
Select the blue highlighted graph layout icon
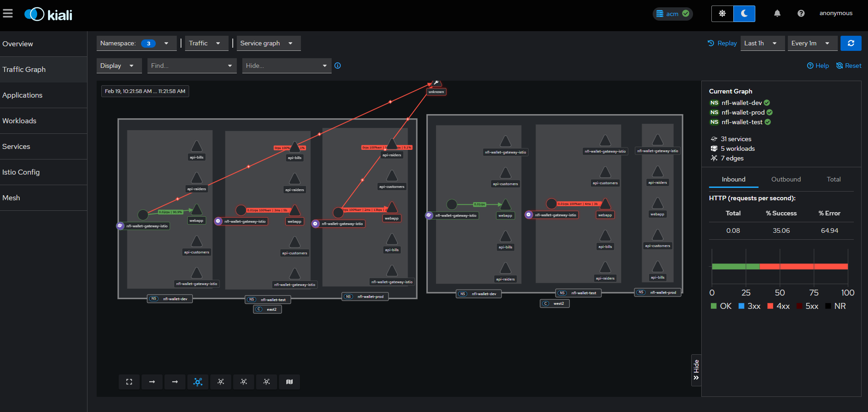[x=198, y=382]
